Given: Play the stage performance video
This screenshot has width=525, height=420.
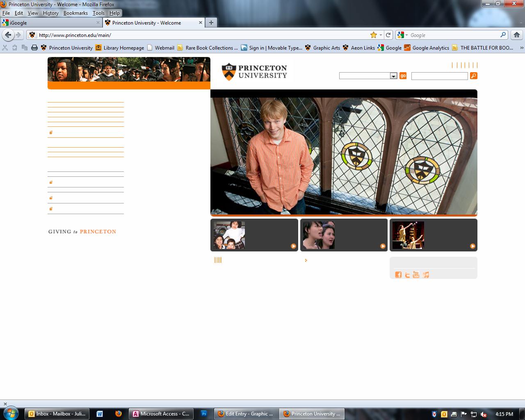Looking at the screenshot, I should (472, 246).
